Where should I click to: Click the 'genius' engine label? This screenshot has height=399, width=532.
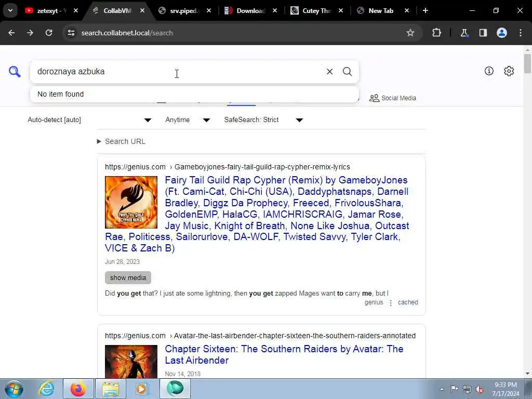click(x=374, y=302)
